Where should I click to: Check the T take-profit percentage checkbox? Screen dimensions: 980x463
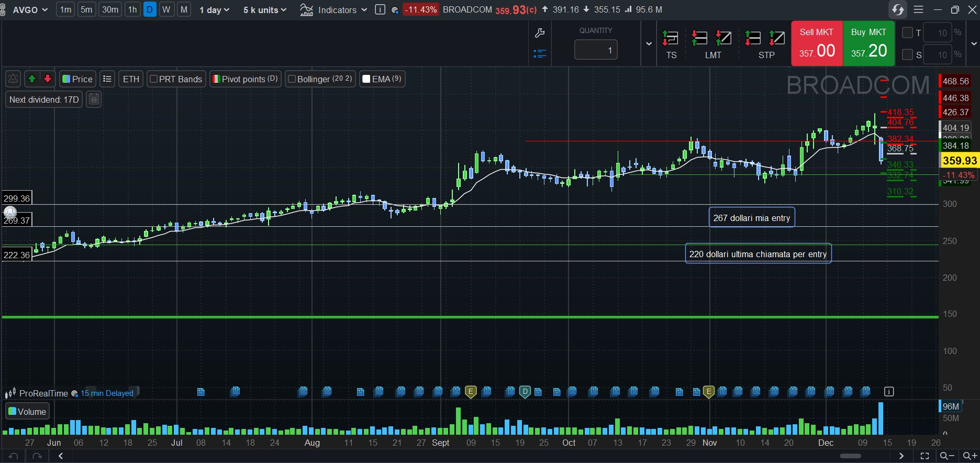point(908,32)
